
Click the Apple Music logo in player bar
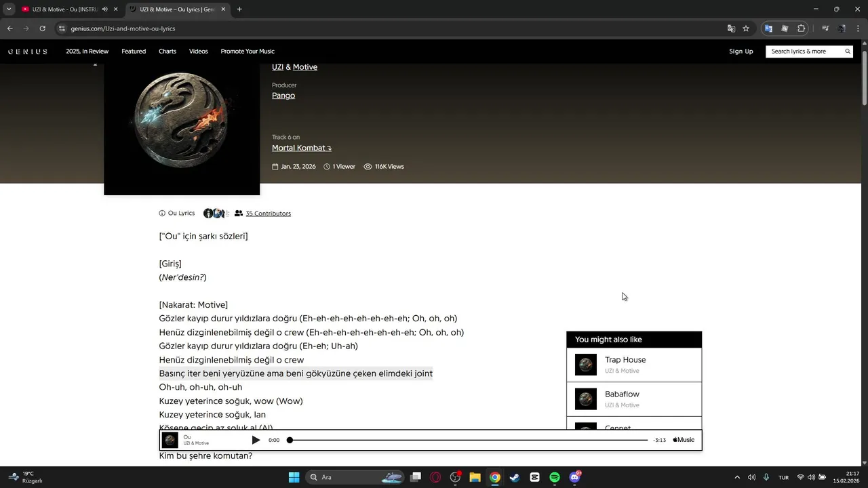[684, 440]
